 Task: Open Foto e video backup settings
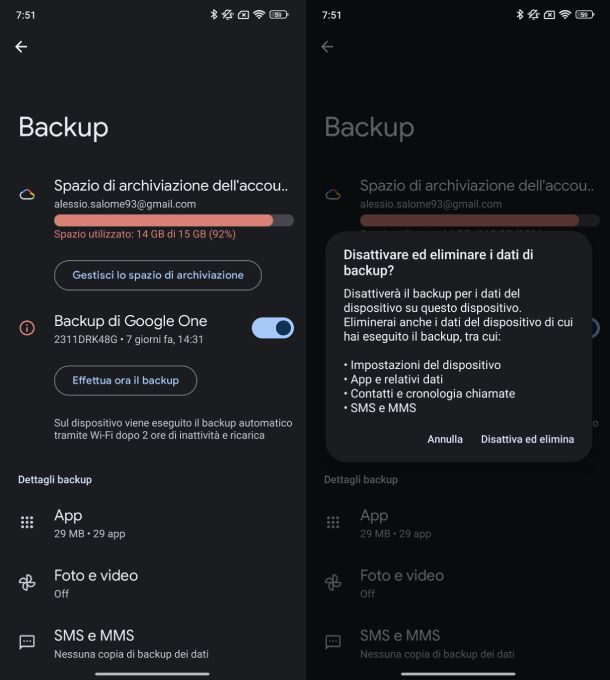[153, 583]
